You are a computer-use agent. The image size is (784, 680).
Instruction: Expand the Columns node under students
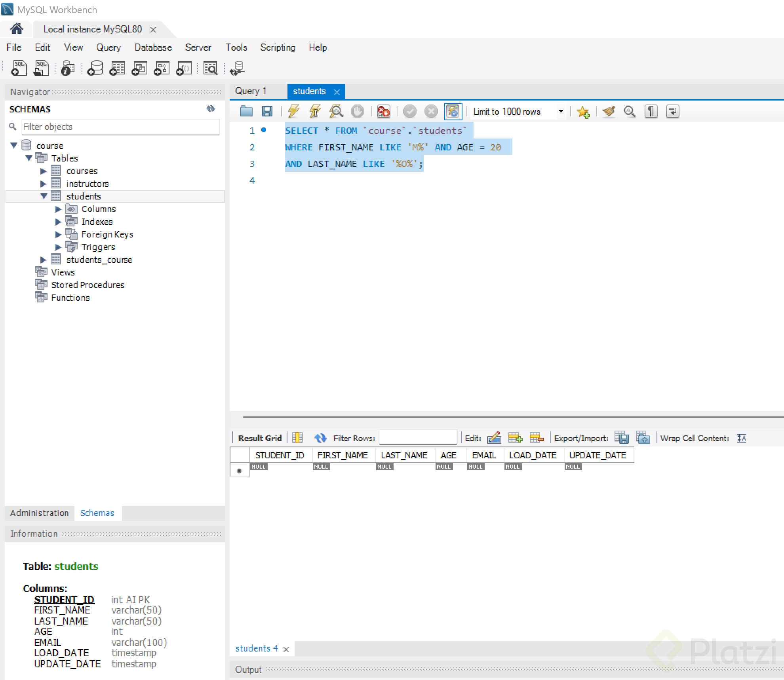coord(58,209)
